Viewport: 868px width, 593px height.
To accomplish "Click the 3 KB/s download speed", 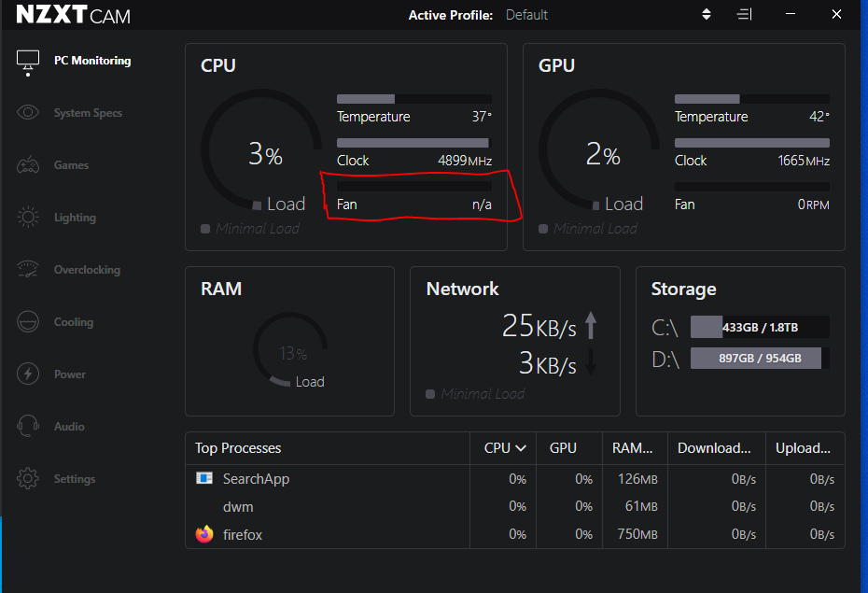I will (x=548, y=363).
